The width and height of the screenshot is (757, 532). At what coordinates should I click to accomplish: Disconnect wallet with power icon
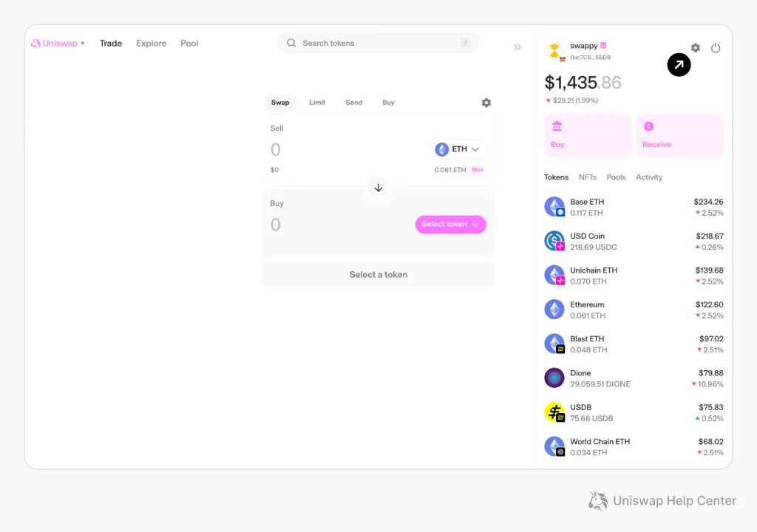716,48
